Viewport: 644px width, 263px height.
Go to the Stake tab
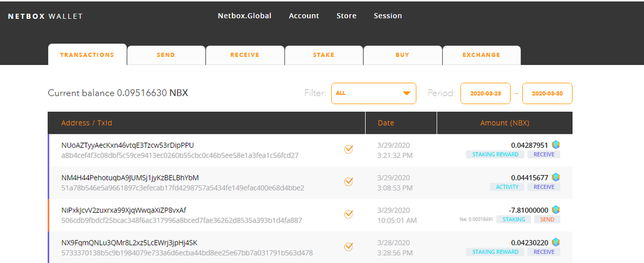tap(324, 55)
